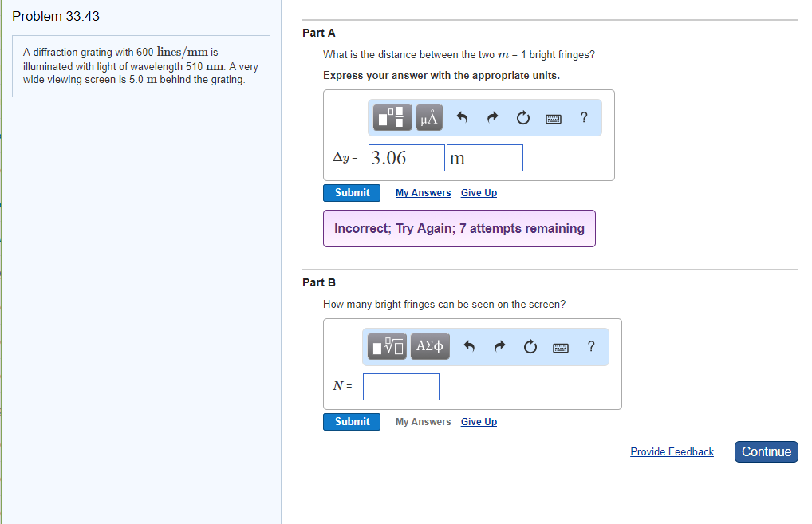
Task: Click the µÅ units symbols button
Action: [429, 119]
